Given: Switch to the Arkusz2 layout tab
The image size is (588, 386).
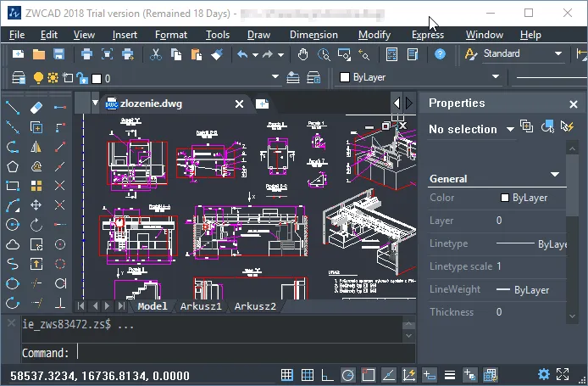Looking at the screenshot, I should [255, 306].
